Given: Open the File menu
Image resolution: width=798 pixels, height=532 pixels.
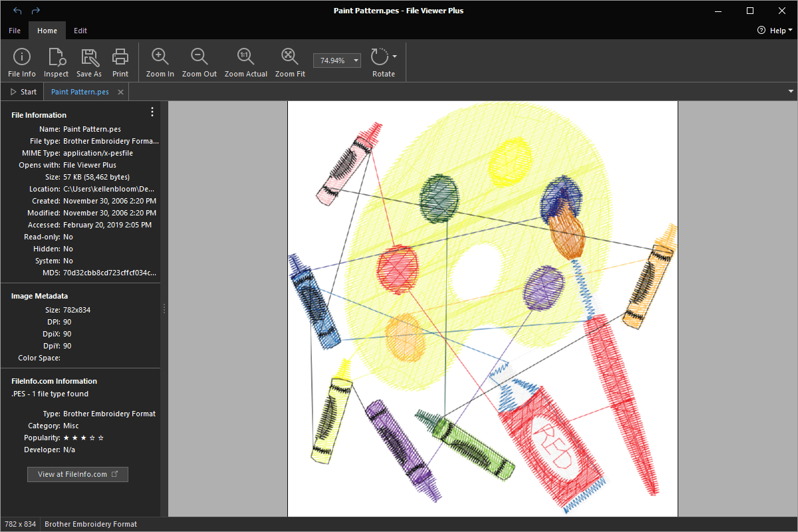Looking at the screenshot, I should point(15,31).
